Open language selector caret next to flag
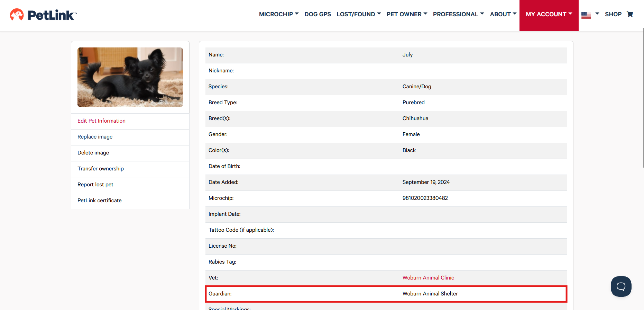Image resolution: width=644 pixels, height=310 pixels. click(x=597, y=14)
